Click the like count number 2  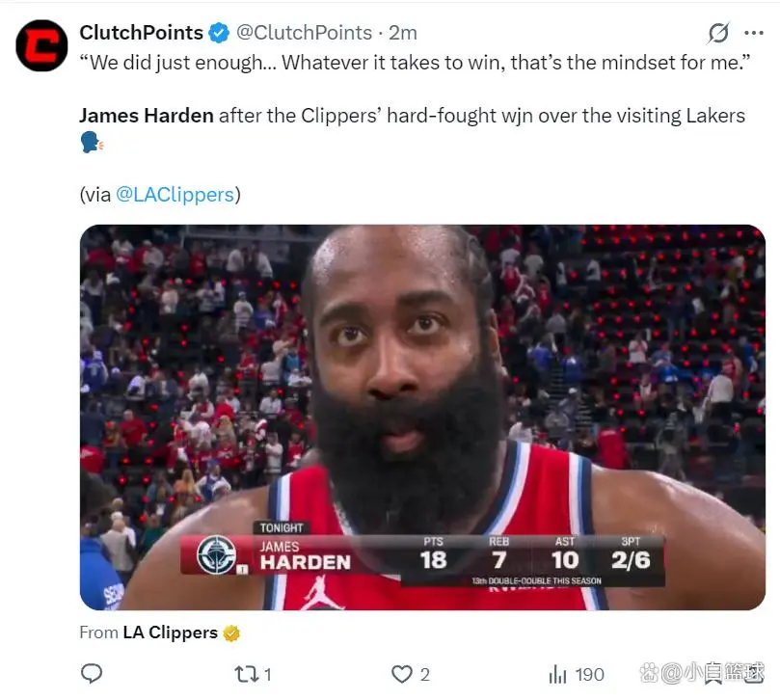coord(424,675)
